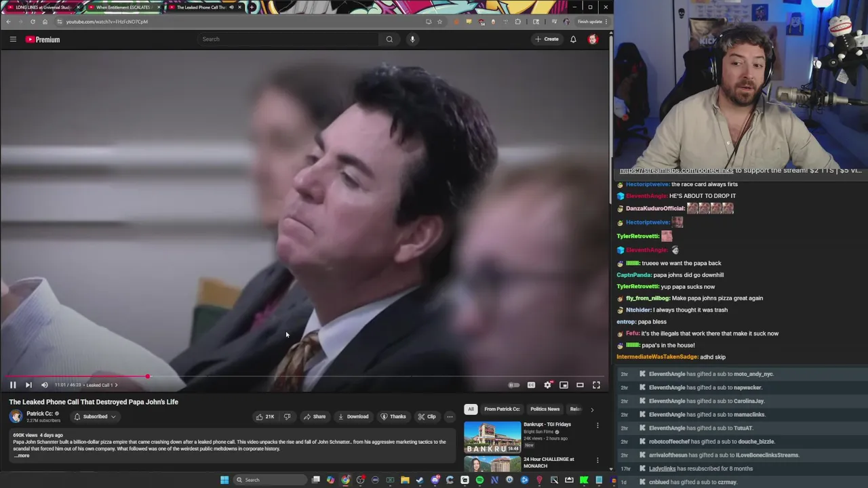
Task: Open browser three-dot menu
Action: [x=606, y=22]
